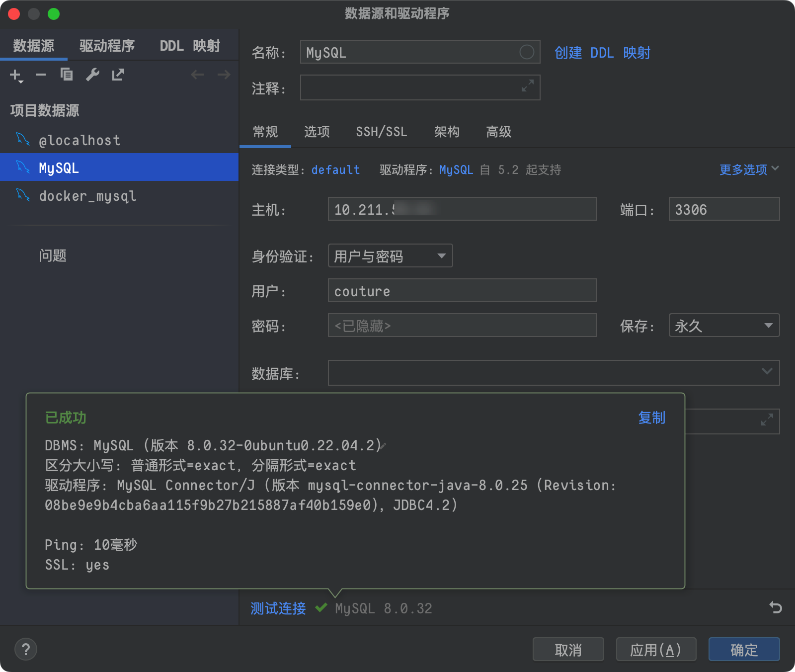Click MySQL 8.0.32 status text
The image size is (795, 672).
click(384, 608)
